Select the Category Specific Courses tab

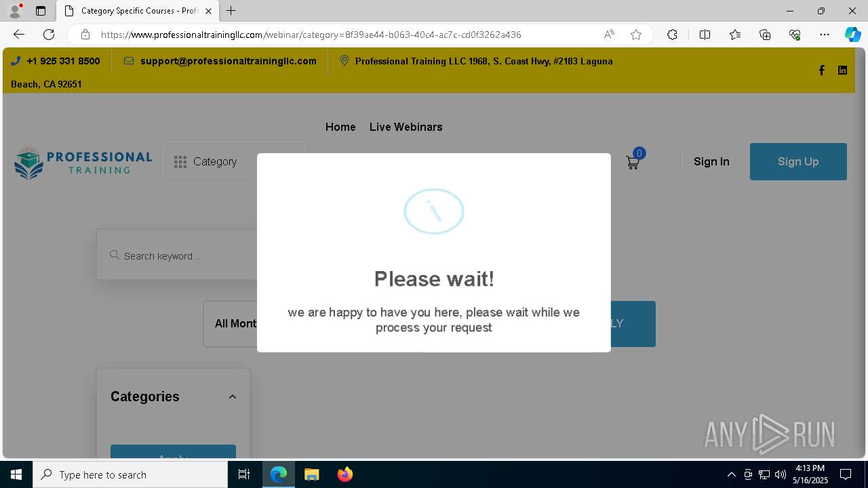coord(138,11)
